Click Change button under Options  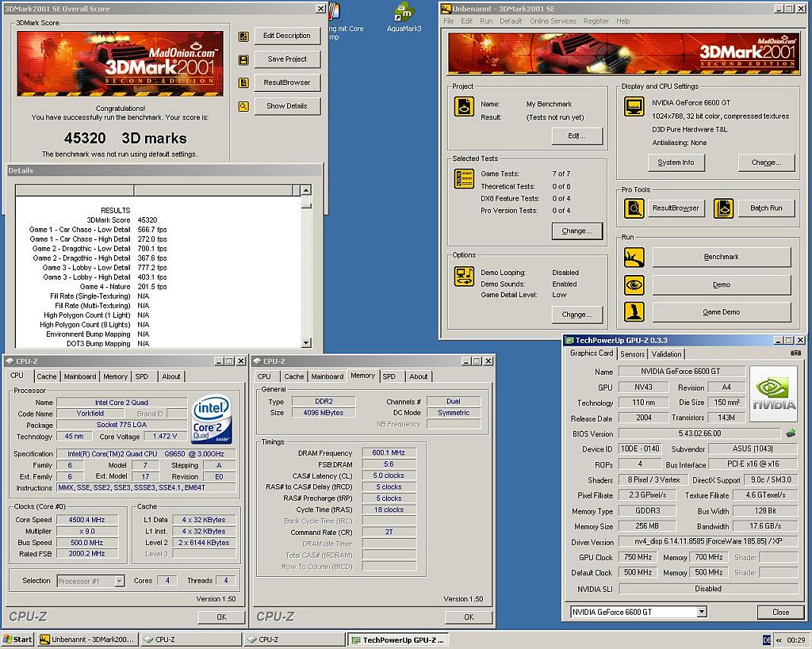[577, 314]
